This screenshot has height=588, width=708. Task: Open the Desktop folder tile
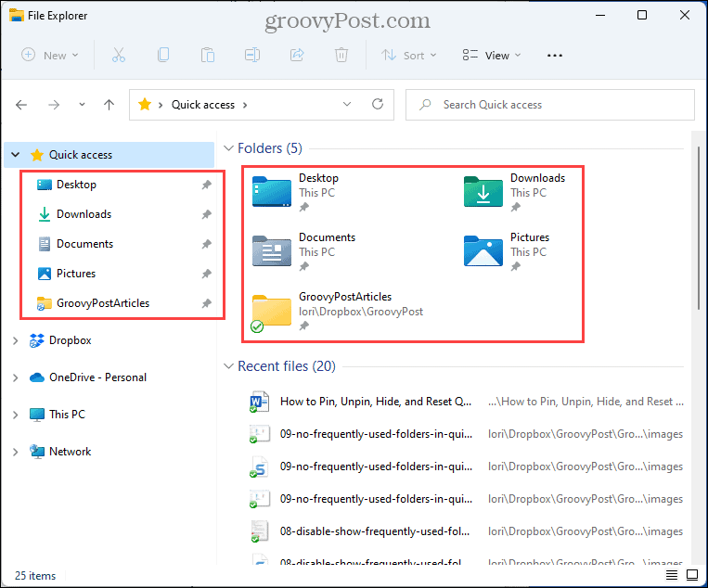pyautogui.click(x=296, y=192)
